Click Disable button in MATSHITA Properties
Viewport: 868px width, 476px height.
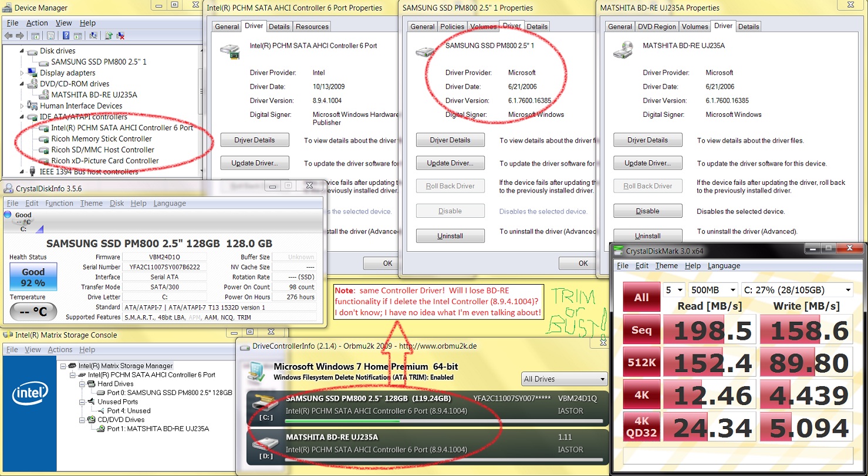647,211
